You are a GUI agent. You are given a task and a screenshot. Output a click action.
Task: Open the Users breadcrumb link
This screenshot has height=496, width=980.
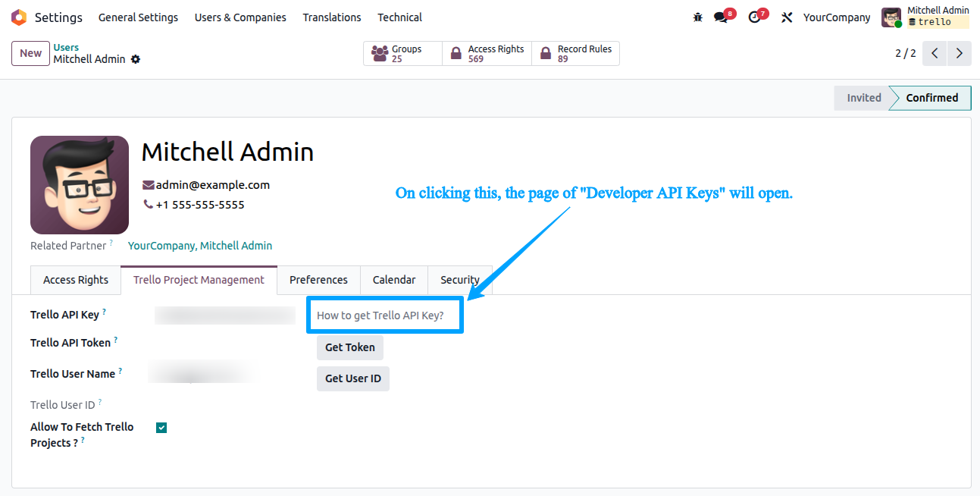[x=66, y=47]
